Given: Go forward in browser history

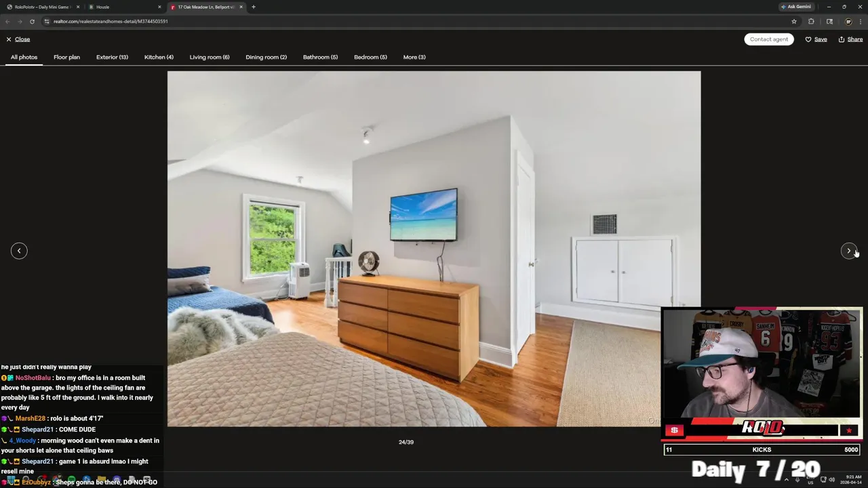Looking at the screenshot, I should click(x=20, y=21).
